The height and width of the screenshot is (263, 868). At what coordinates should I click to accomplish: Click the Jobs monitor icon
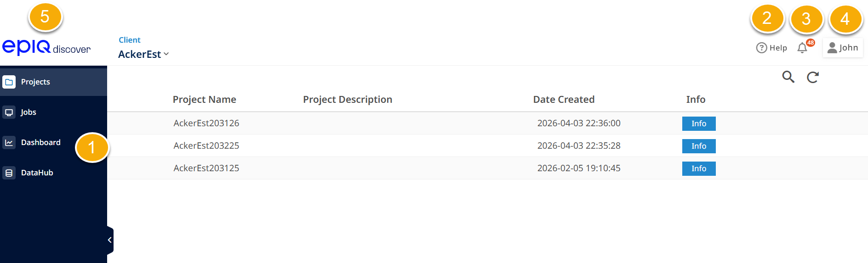pos(9,112)
